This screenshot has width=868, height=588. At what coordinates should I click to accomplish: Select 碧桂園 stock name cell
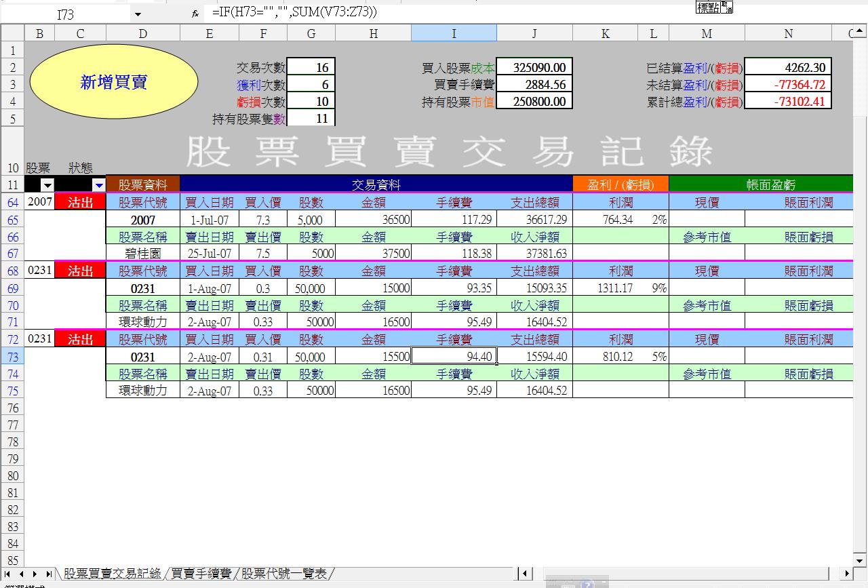point(142,254)
